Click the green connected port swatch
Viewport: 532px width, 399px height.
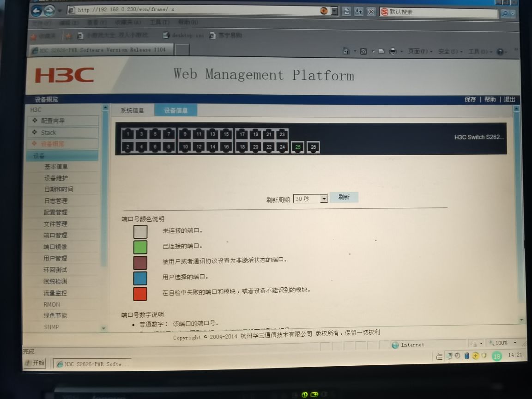[140, 248]
